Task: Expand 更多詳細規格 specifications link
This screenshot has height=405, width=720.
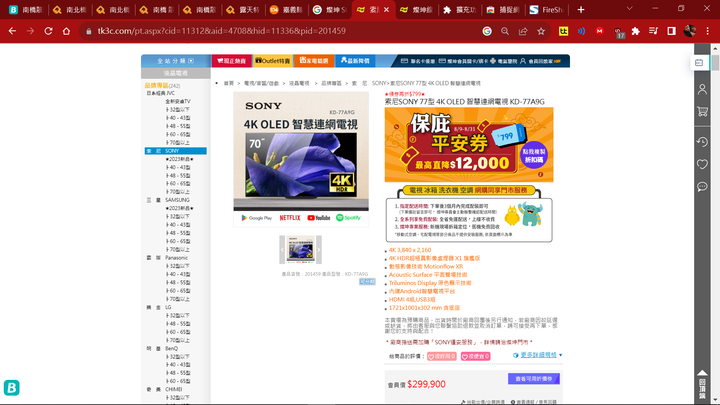Action: click(538, 355)
